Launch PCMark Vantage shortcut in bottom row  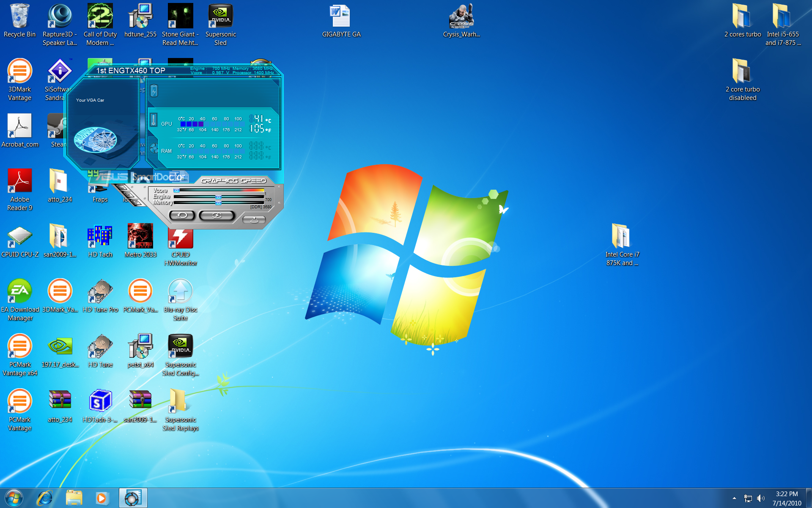point(19,409)
